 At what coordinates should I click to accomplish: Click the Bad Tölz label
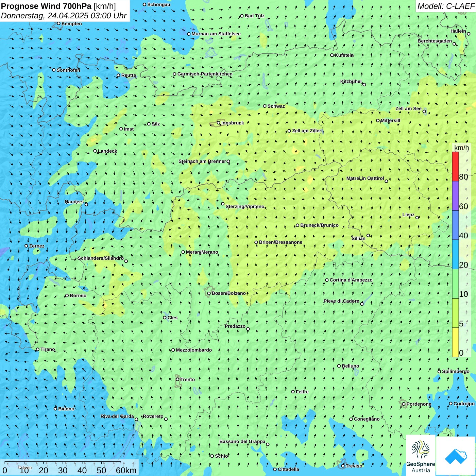[255, 16]
